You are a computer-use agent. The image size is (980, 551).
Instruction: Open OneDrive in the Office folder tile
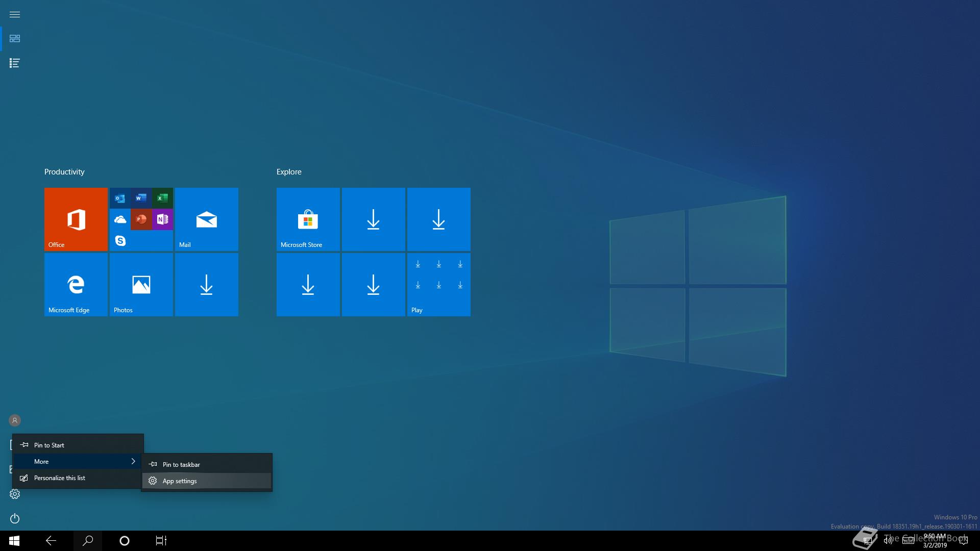tap(120, 219)
